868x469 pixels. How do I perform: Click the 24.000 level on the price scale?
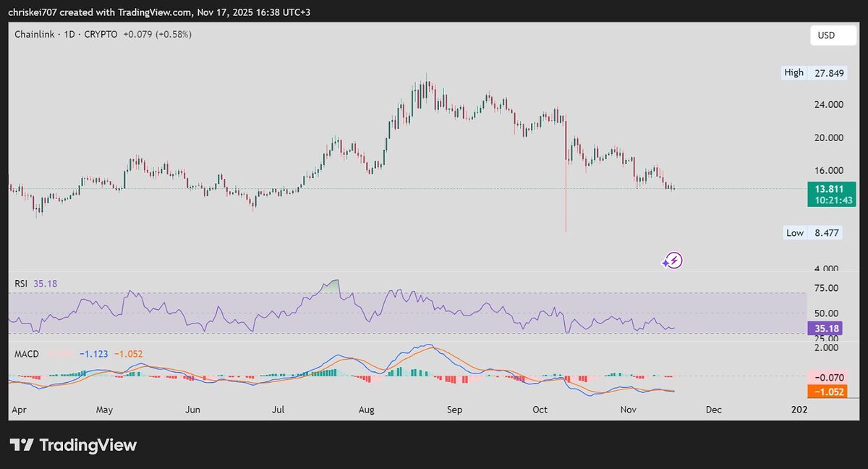pyautogui.click(x=830, y=104)
